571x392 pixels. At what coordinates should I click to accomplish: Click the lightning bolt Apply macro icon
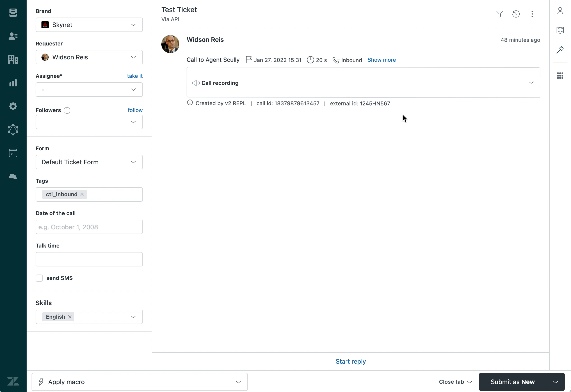(41, 382)
